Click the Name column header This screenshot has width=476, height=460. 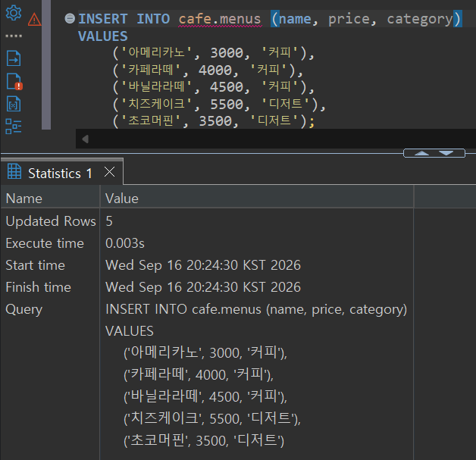(x=50, y=199)
